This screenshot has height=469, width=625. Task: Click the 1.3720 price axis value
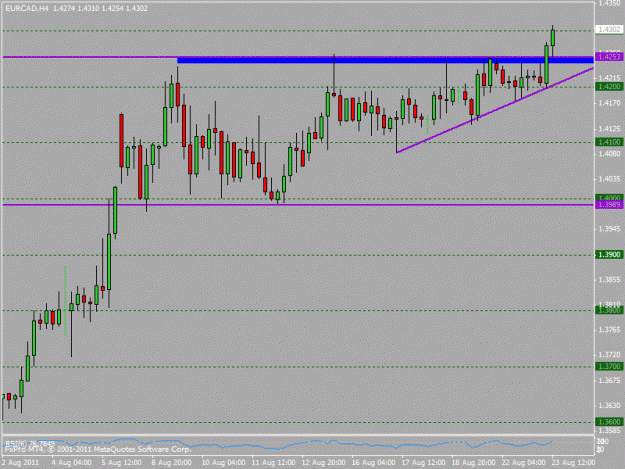609,355
